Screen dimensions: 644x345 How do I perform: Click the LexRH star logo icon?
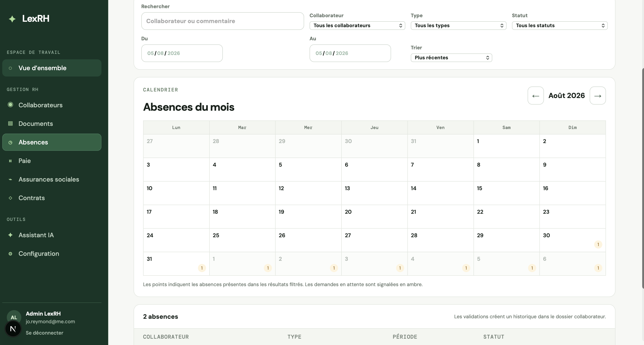coord(12,19)
